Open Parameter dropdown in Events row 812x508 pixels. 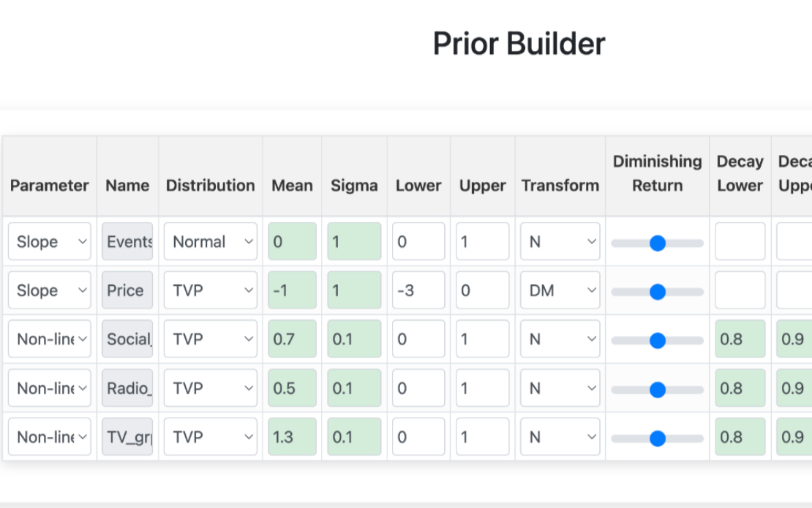(50, 242)
